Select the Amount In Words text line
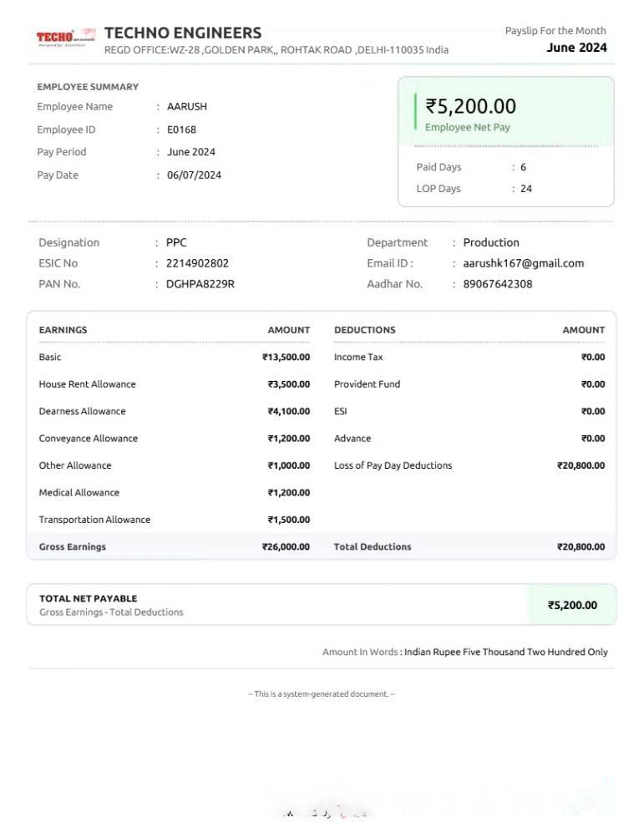 [x=465, y=652]
